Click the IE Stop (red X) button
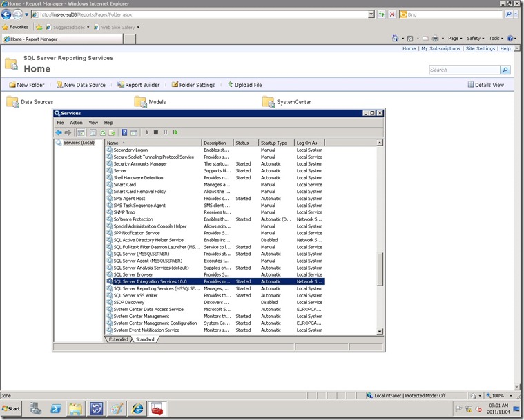The height and width of the screenshot is (420, 524). coord(392,14)
